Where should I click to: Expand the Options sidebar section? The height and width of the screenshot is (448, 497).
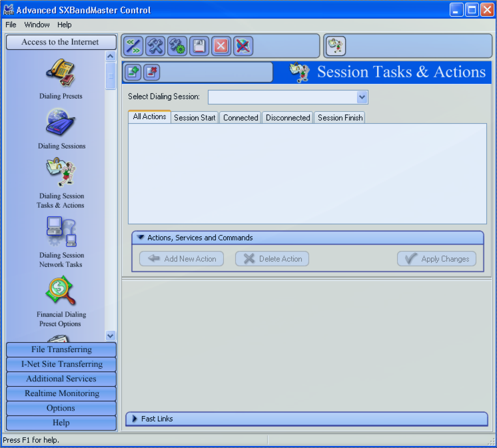(61, 408)
